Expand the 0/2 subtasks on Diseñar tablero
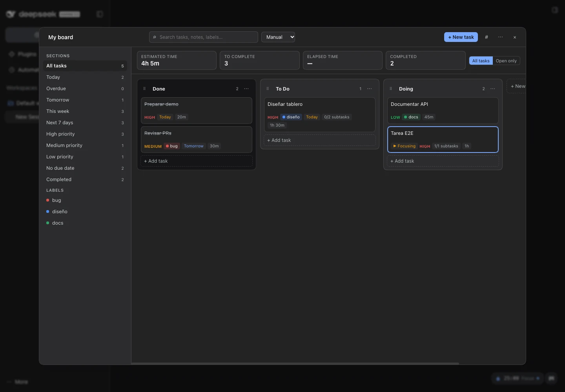Image resolution: width=565 pixels, height=392 pixels. 337,117
